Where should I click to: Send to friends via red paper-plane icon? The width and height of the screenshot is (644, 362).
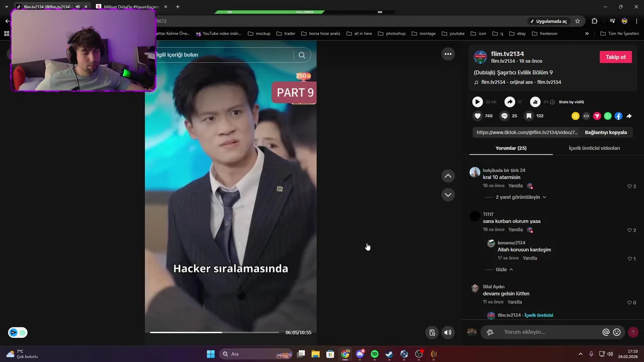point(597,116)
